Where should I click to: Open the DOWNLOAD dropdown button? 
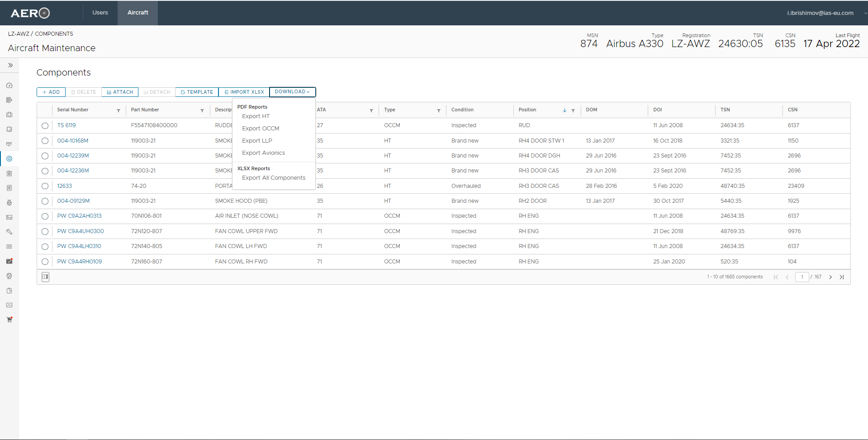click(x=292, y=92)
